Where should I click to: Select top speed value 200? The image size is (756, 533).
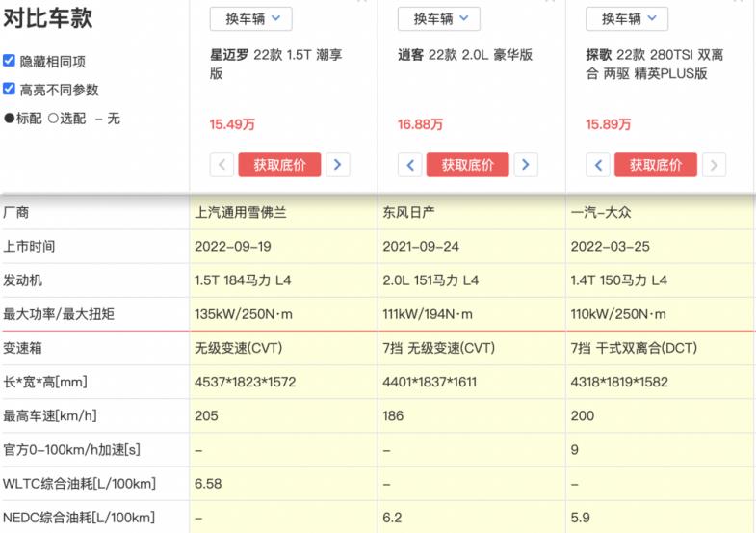tap(583, 415)
